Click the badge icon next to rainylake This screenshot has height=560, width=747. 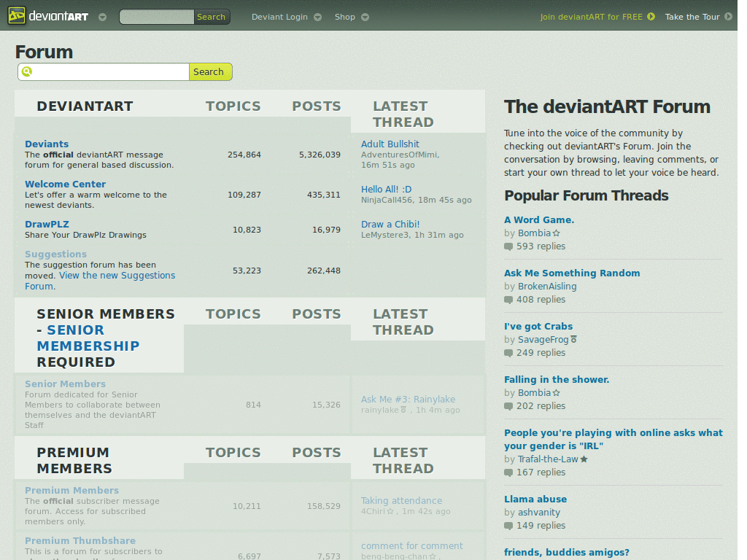(x=403, y=410)
